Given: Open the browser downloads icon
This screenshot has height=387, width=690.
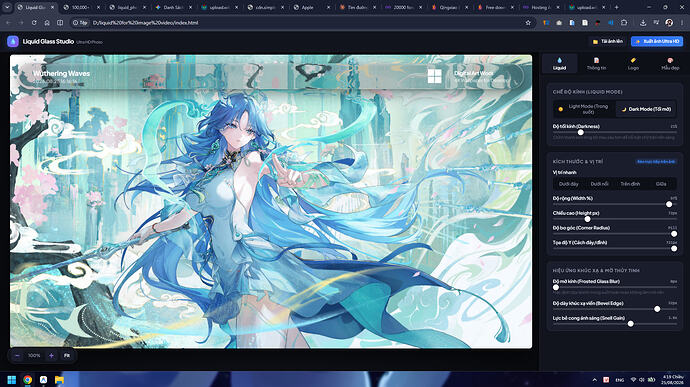Looking at the screenshot, I should click(643, 22).
